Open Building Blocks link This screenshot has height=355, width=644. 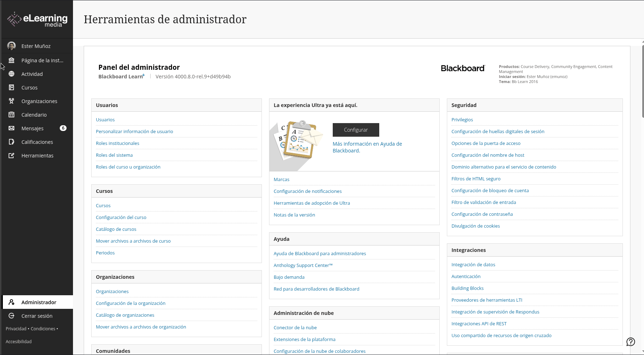[467, 288]
